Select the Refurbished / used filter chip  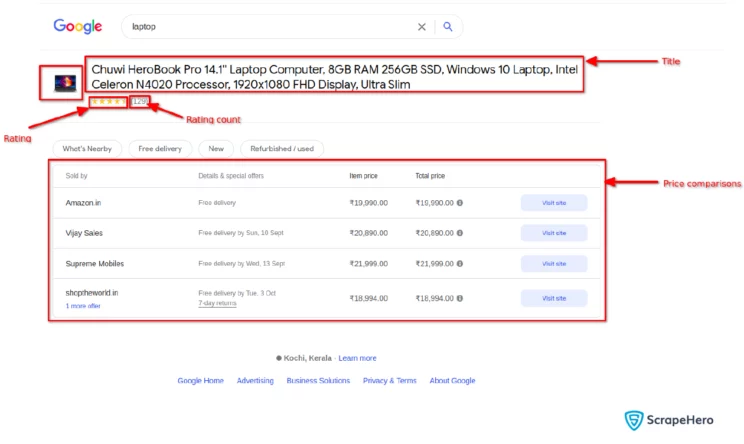tap(282, 148)
